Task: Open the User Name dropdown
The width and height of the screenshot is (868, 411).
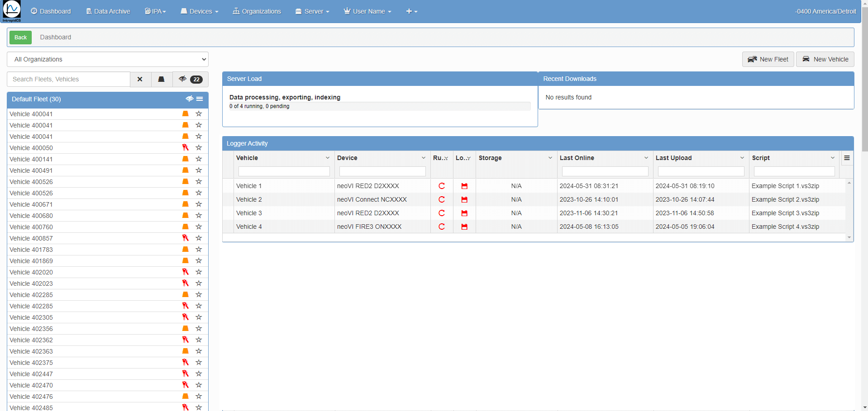Action: point(367,11)
